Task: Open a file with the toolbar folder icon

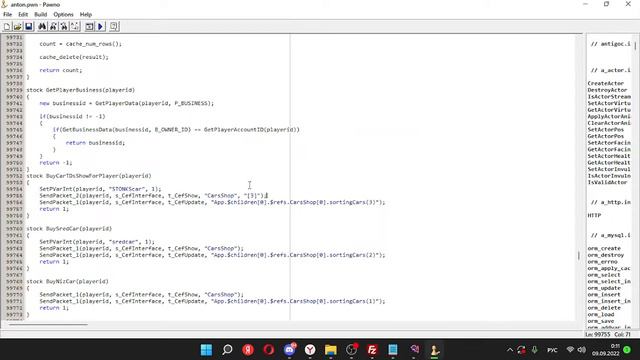Action: pyautogui.click(x=18, y=27)
